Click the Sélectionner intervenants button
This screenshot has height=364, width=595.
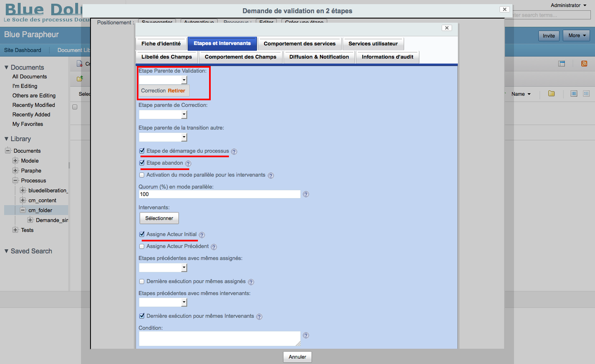159,218
